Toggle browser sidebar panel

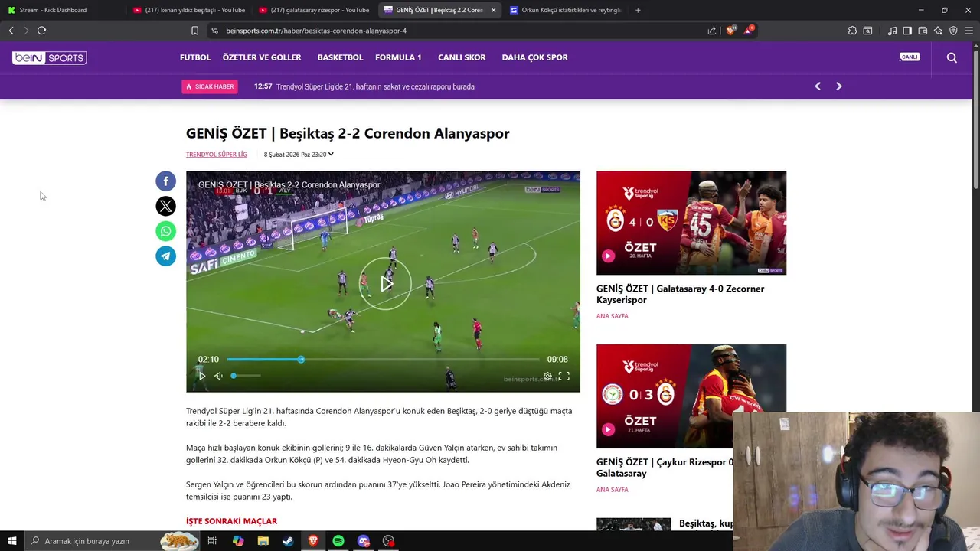907,31
